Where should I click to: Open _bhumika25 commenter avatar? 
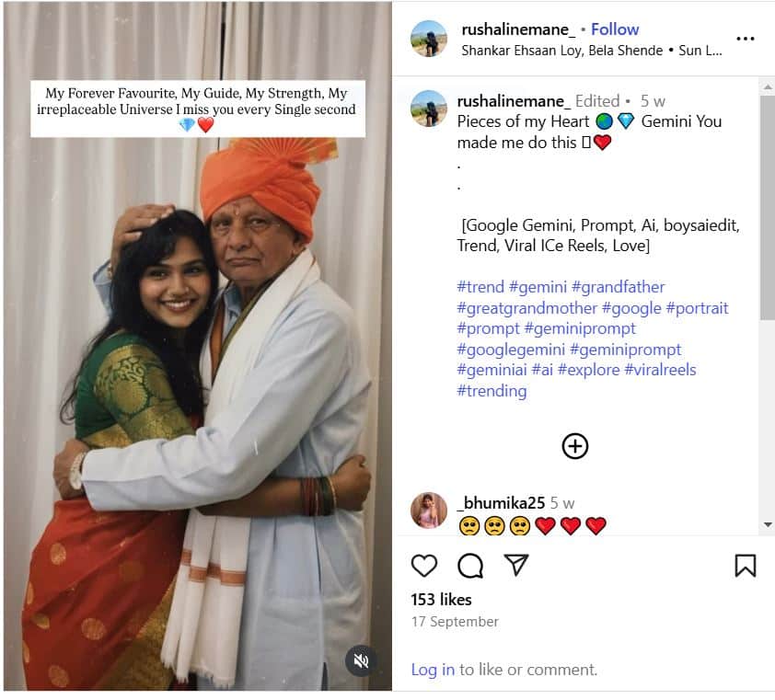(x=429, y=511)
